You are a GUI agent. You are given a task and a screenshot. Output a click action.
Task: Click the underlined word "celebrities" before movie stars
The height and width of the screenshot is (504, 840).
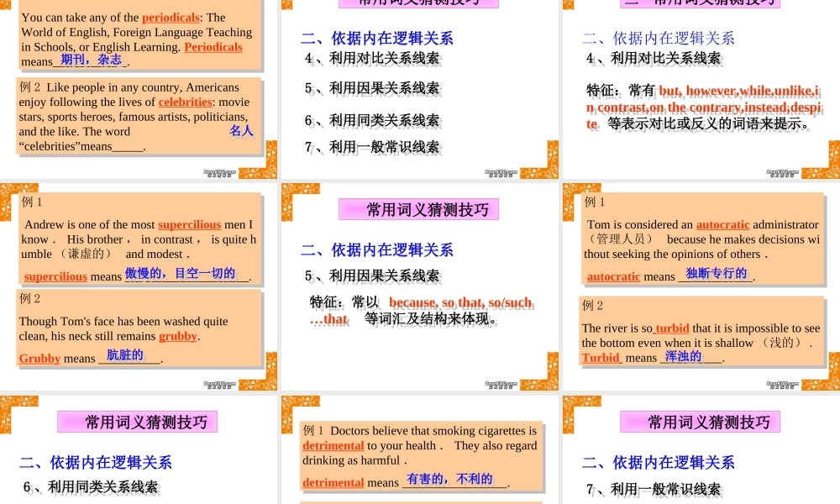185,102
